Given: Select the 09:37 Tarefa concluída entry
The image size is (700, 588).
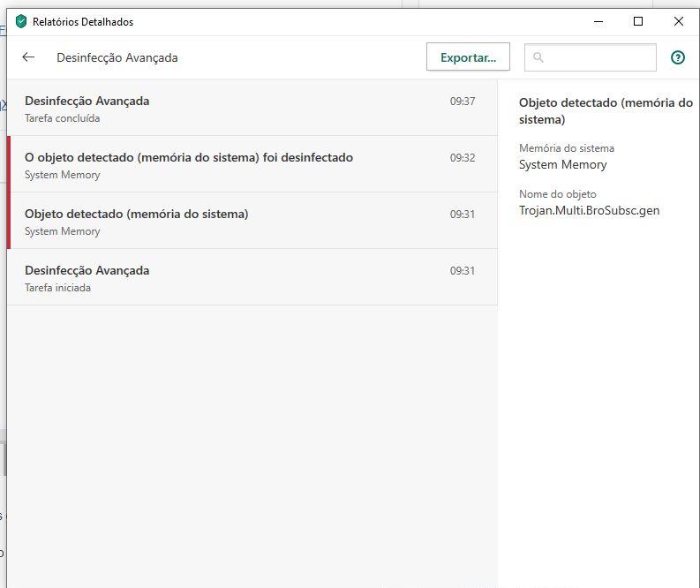Looking at the screenshot, I should (x=252, y=108).
